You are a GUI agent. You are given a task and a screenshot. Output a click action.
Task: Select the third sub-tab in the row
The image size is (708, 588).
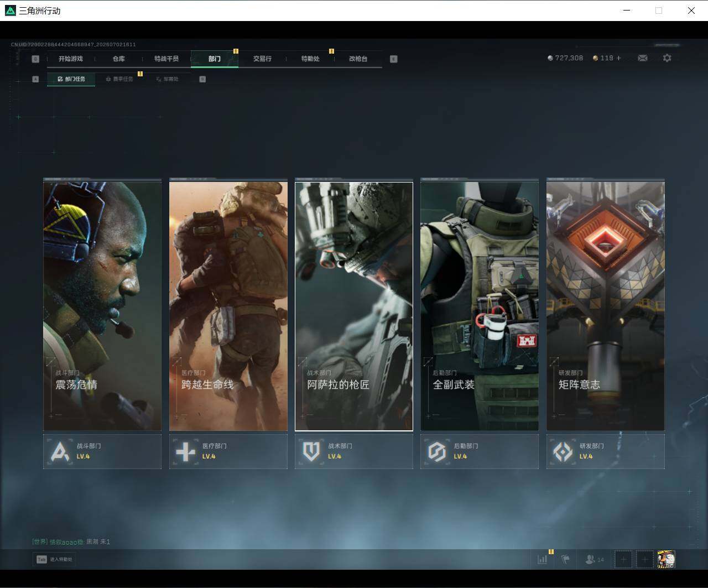click(167, 79)
